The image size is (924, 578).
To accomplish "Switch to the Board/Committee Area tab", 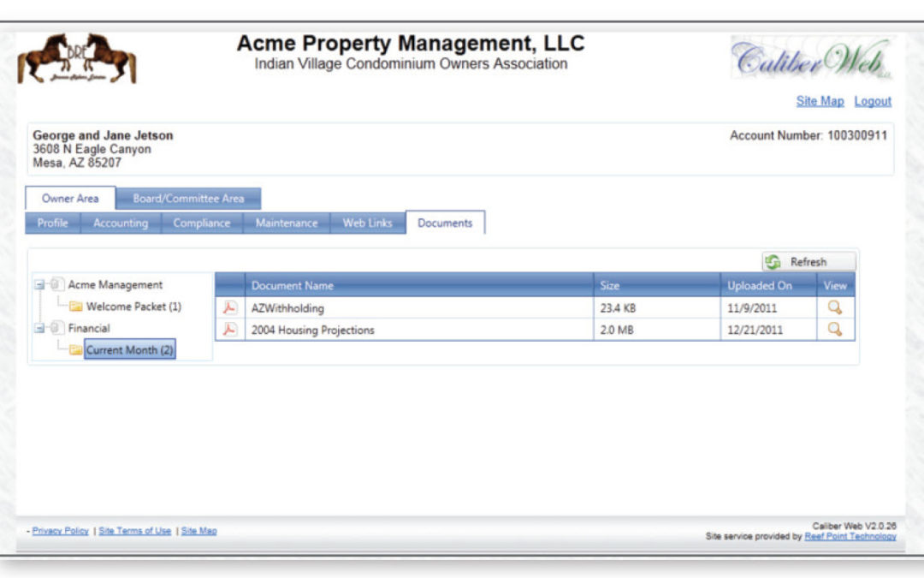I will coord(188,199).
